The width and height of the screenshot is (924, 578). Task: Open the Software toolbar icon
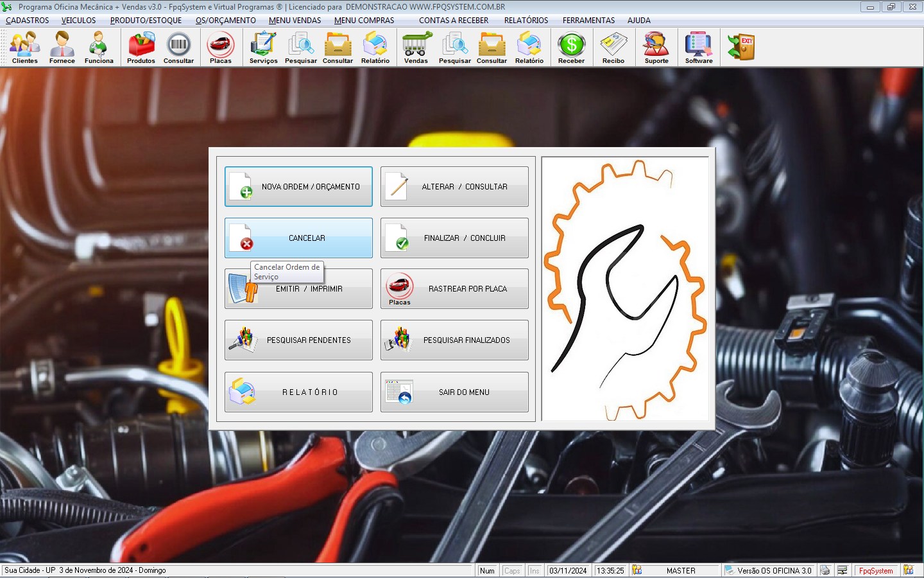click(699, 48)
